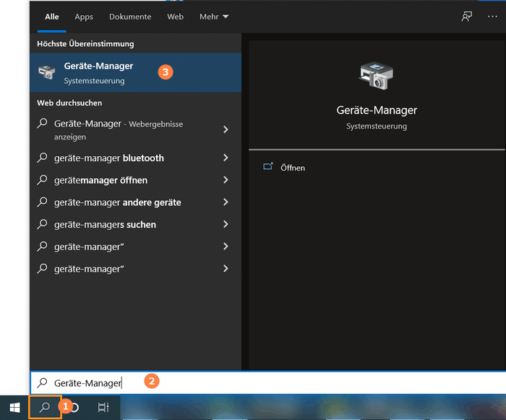Open Task View from the taskbar

coord(103,408)
